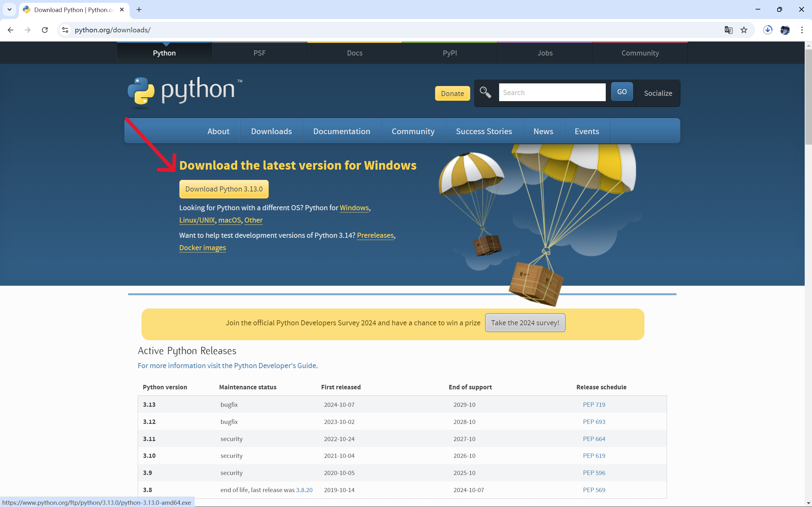Screen dimensions: 812x507
Task: Follow the Windows OS link
Action: [x=354, y=208]
